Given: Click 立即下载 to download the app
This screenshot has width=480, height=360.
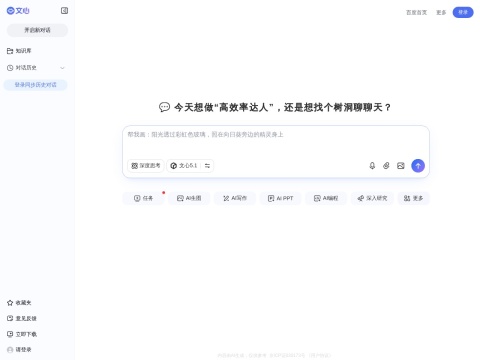Looking at the screenshot, I should pos(22,334).
